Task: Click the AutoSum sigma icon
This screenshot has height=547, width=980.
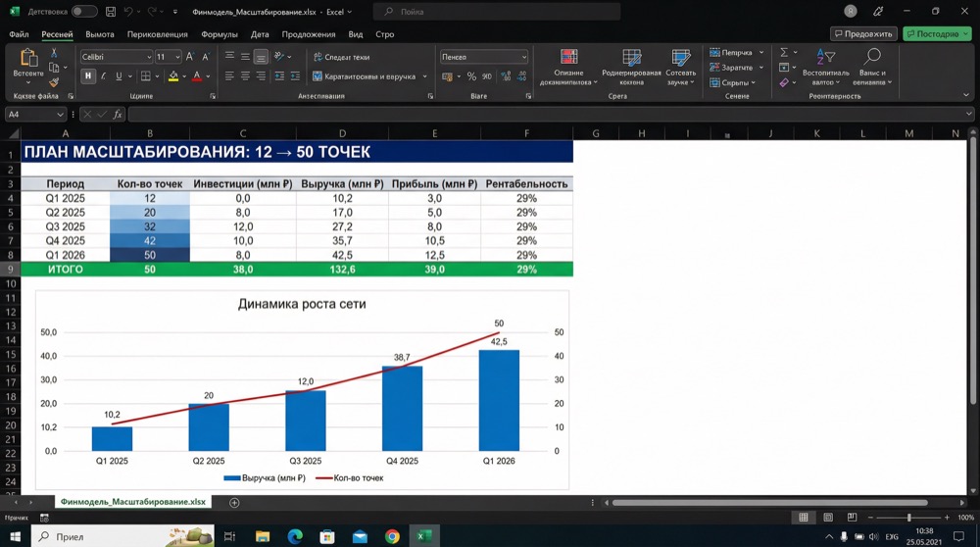Action: (x=783, y=53)
